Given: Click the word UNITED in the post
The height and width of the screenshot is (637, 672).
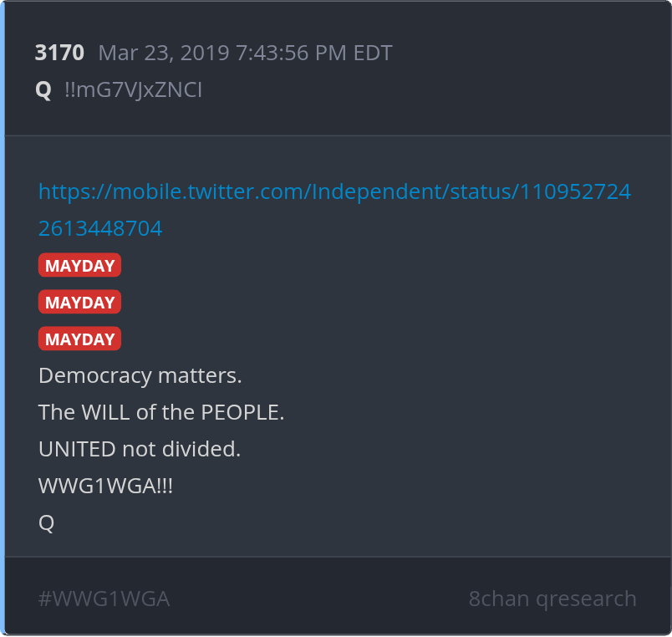Looking at the screenshot, I should pyautogui.click(x=77, y=449).
